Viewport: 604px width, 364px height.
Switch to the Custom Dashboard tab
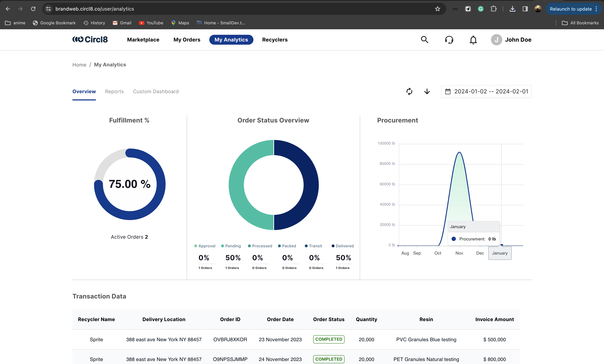tap(156, 91)
